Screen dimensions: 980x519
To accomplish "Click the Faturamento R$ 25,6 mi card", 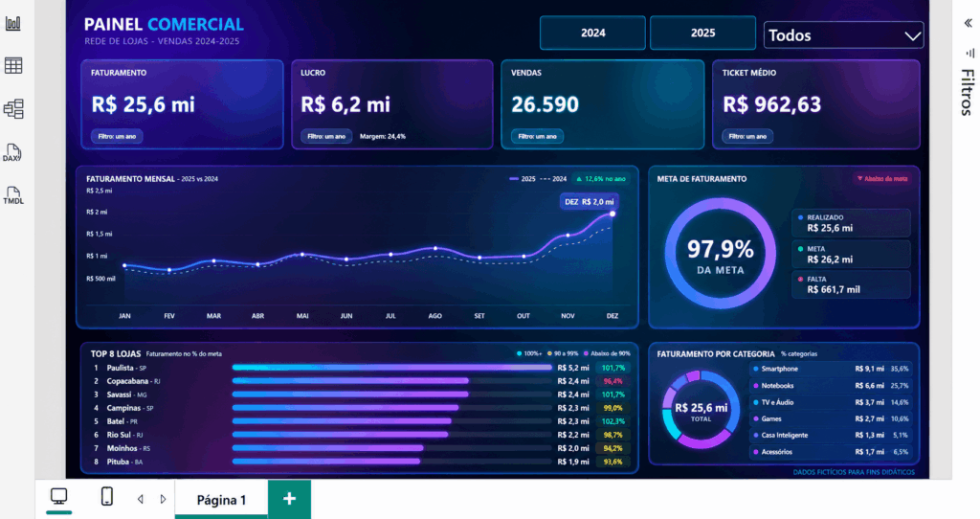I will 182,104.
